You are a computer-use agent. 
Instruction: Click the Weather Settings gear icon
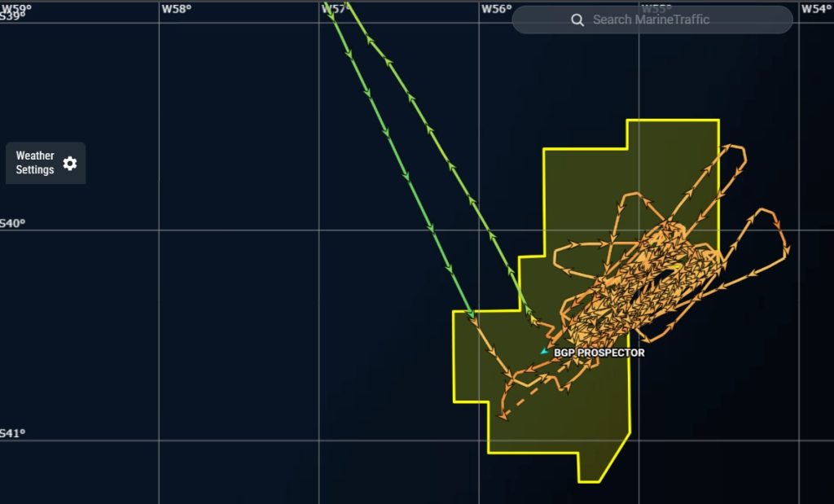tap(70, 163)
